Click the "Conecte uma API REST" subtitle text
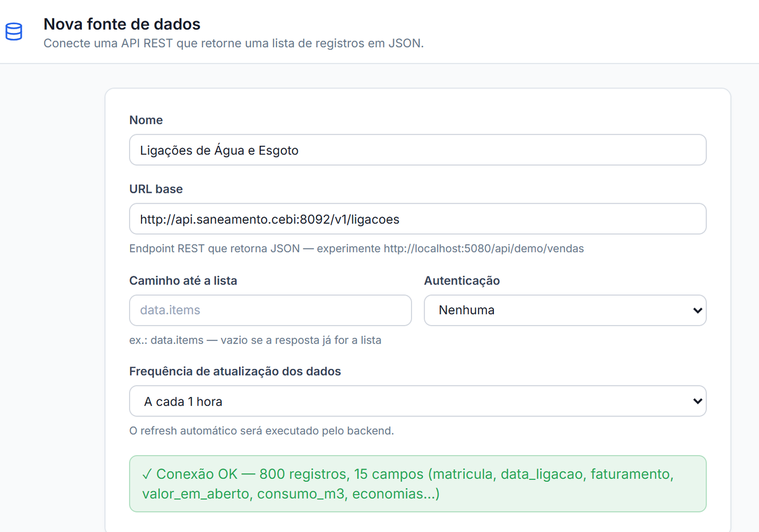This screenshot has height=532, width=759. click(x=234, y=43)
